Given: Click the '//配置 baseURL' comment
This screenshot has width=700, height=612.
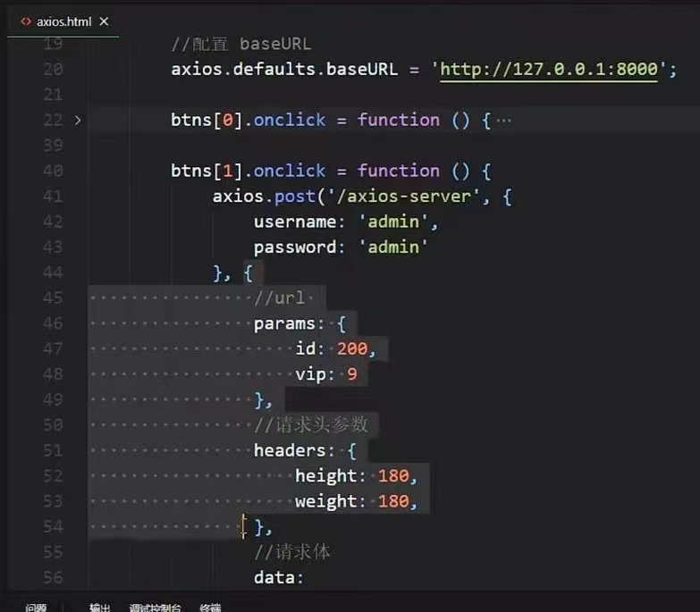Looking at the screenshot, I should click(241, 44).
